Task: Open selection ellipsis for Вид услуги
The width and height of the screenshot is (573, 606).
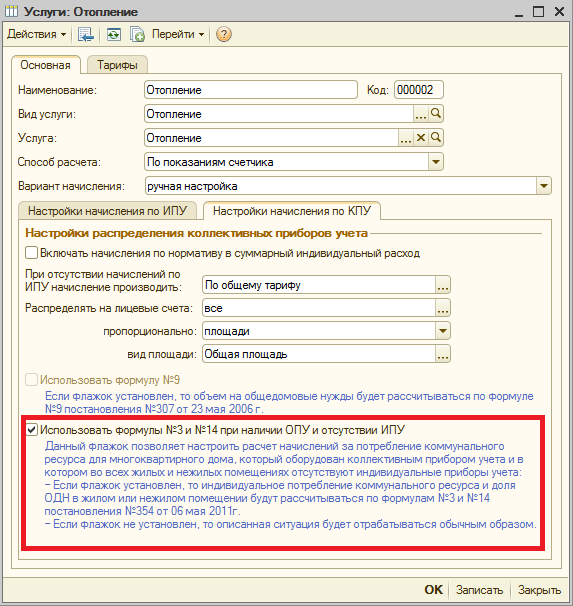Action: 420,114
